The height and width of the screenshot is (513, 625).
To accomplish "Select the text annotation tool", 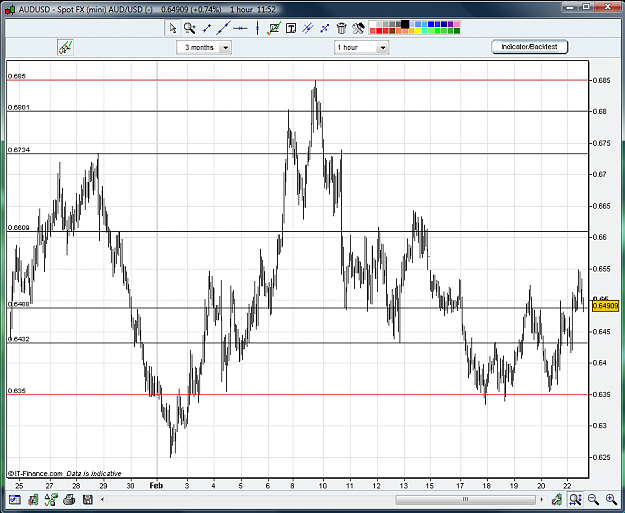I will [x=291, y=28].
